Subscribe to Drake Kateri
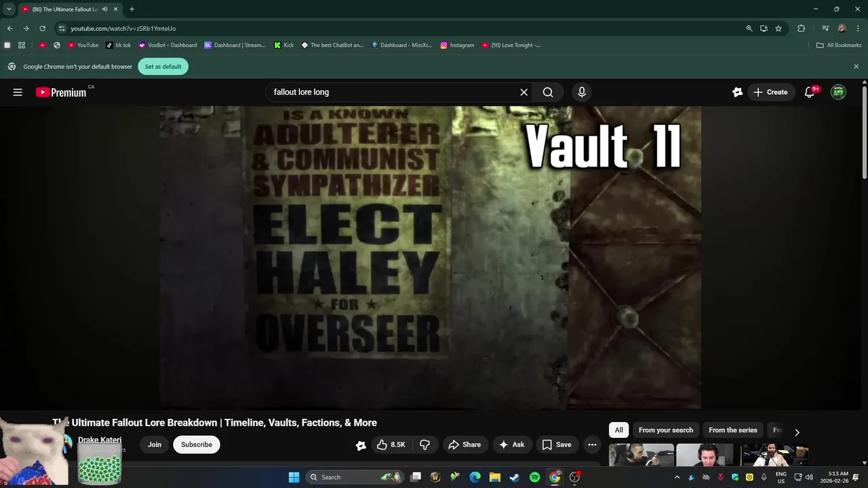 197,445
